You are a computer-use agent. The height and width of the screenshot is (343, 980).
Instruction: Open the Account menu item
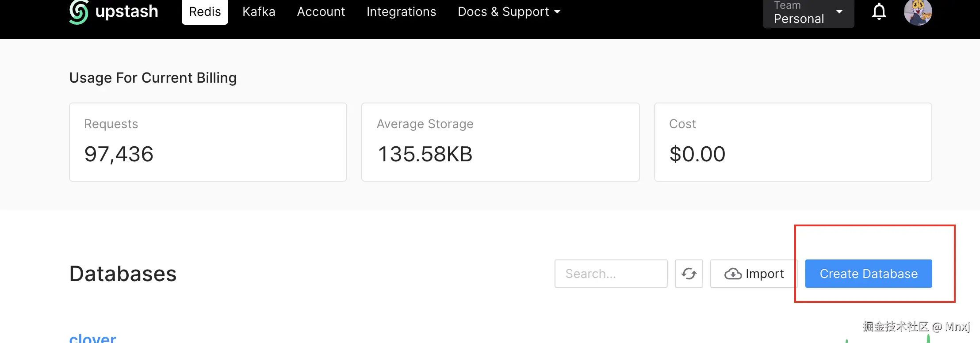321,12
